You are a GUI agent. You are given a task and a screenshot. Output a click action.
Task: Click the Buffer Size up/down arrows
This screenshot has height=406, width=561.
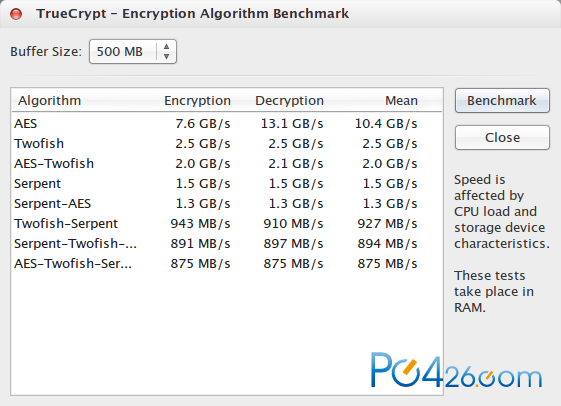tap(166, 52)
